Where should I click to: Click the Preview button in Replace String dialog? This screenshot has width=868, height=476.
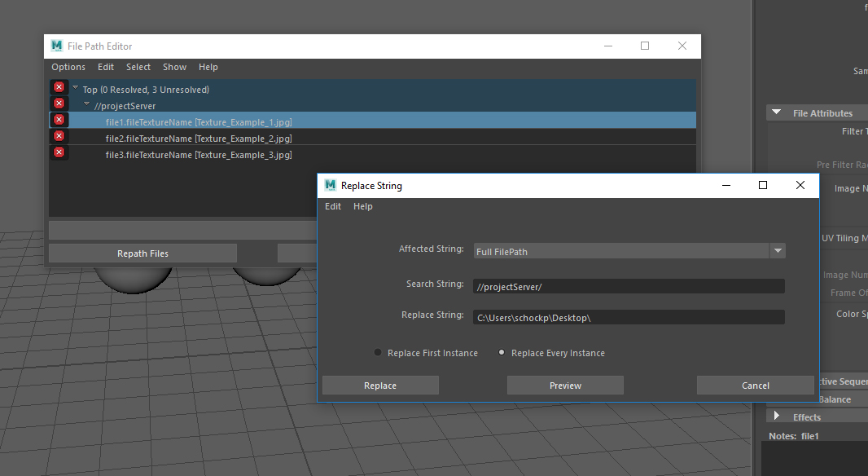click(565, 385)
